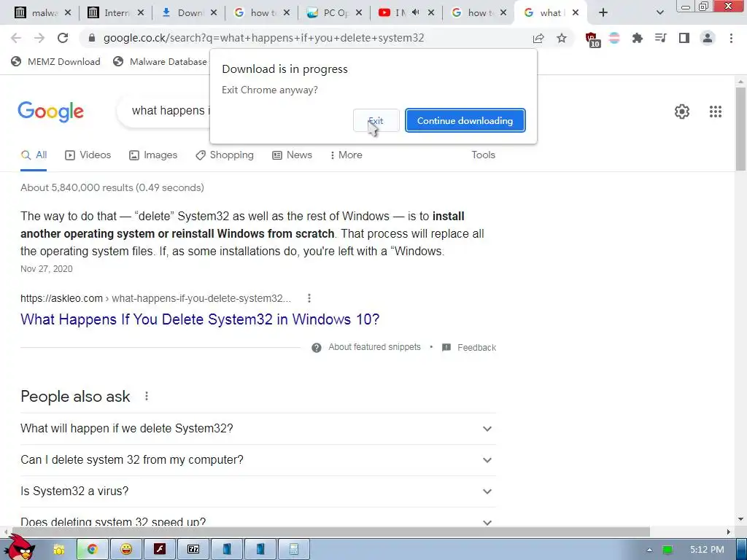Open the calculator taskbar app
The image size is (747, 560).
pyautogui.click(x=293, y=550)
